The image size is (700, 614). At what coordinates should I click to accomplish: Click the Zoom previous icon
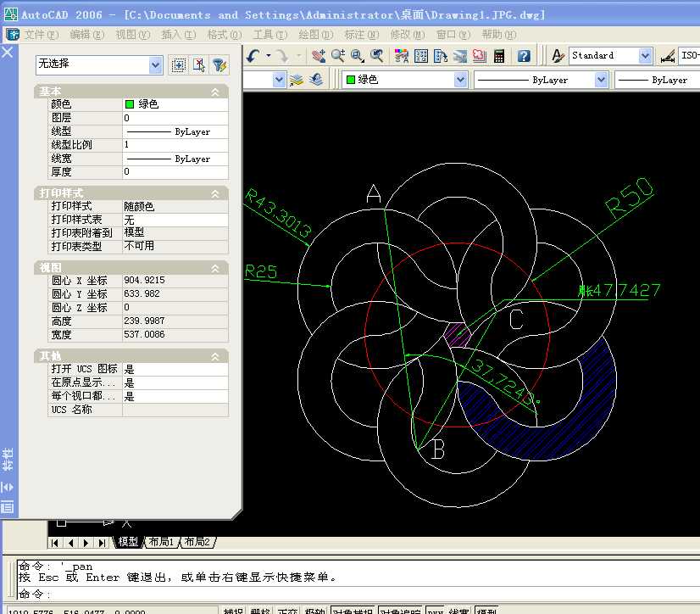click(377, 56)
